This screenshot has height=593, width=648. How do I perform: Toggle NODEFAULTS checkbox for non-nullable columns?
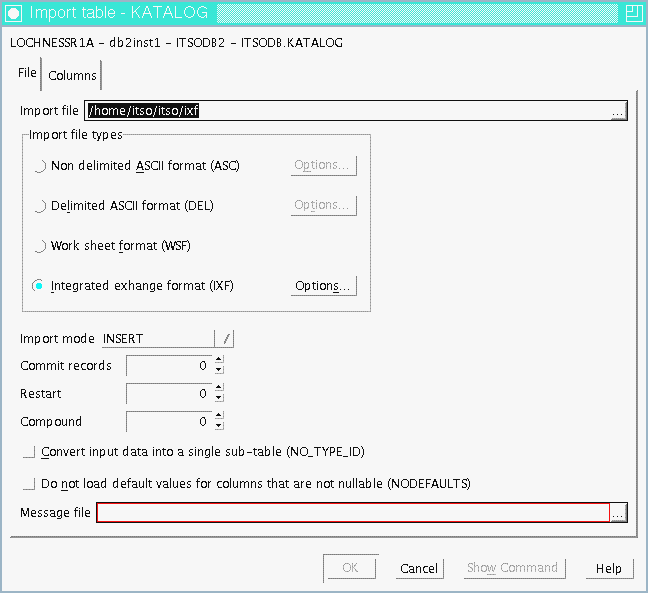29,484
